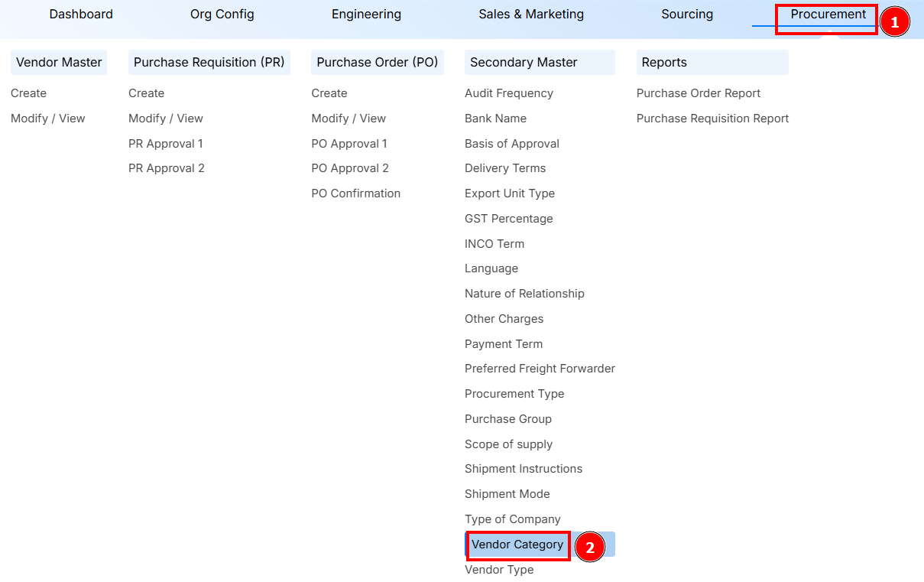Select PR Approval 1

[x=166, y=143]
